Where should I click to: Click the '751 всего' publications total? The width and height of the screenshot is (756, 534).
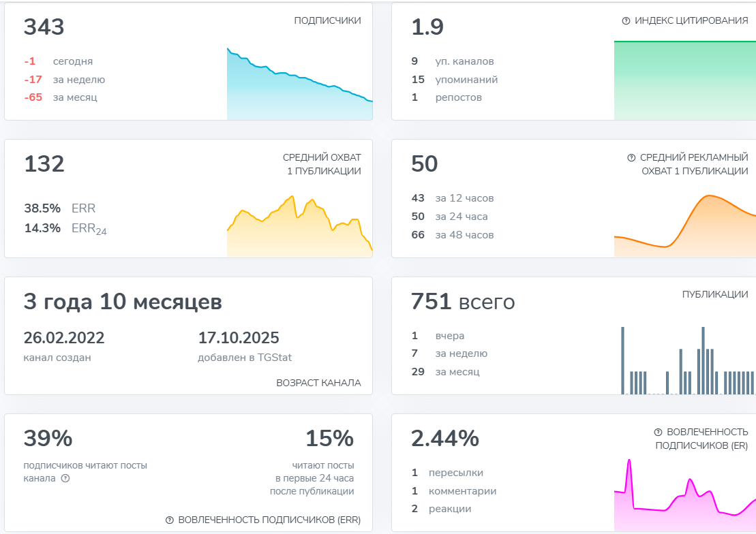tap(463, 302)
